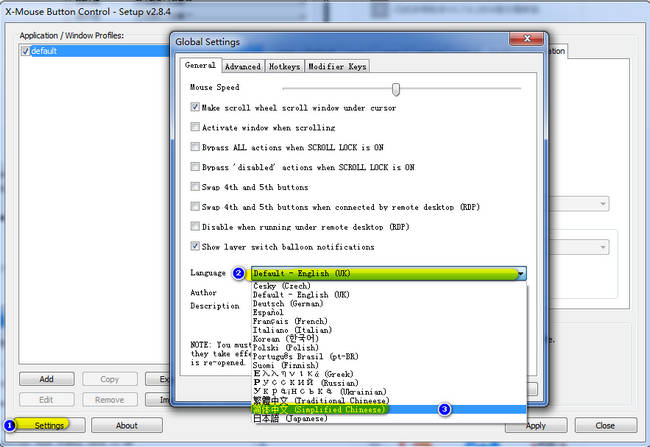The image size is (650, 447).
Task: Choose Ukrainian language option
Action: (x=389, y=392)
